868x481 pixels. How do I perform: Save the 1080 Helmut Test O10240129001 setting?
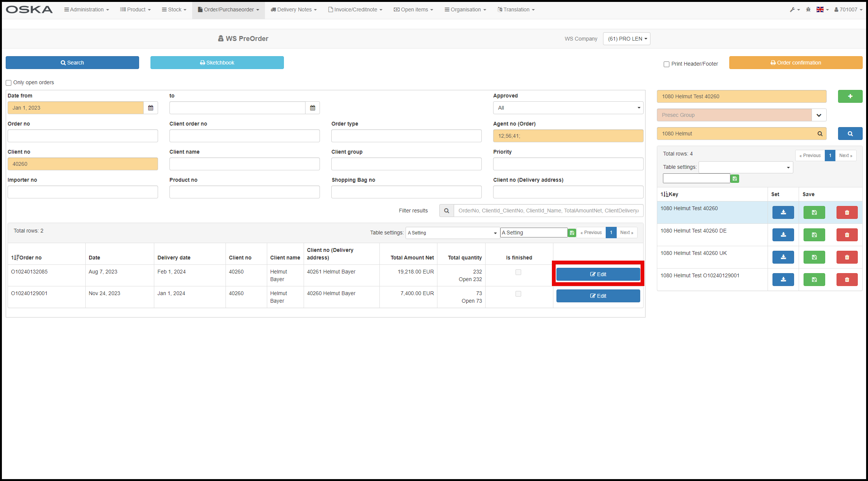click(814, 280)
